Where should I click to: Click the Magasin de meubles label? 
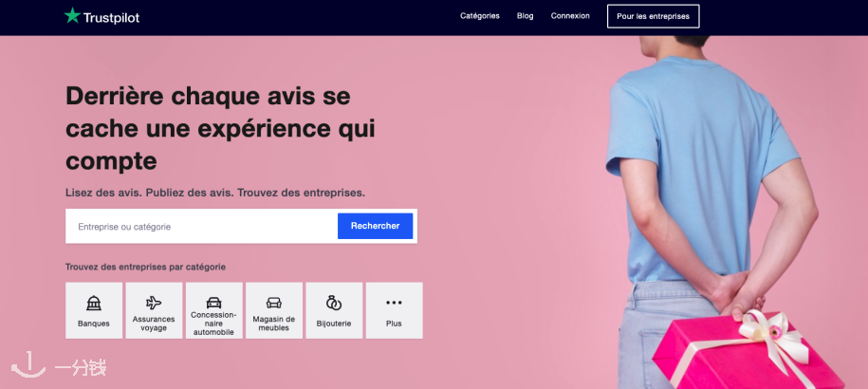pos(274,324)
